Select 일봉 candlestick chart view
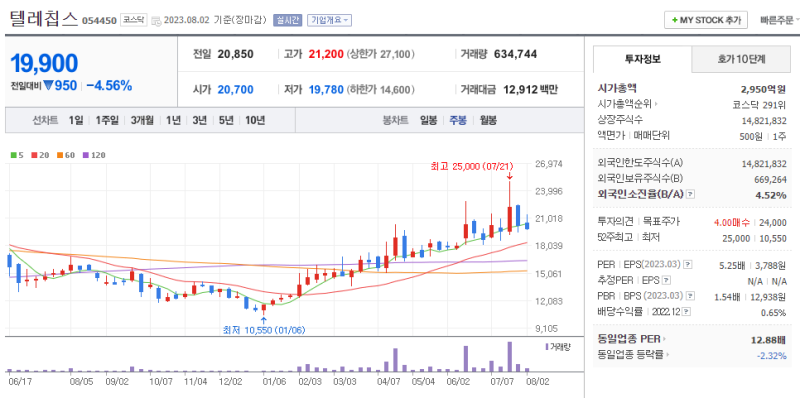Screen dimensions: 800x398 [x=429, y=120]
